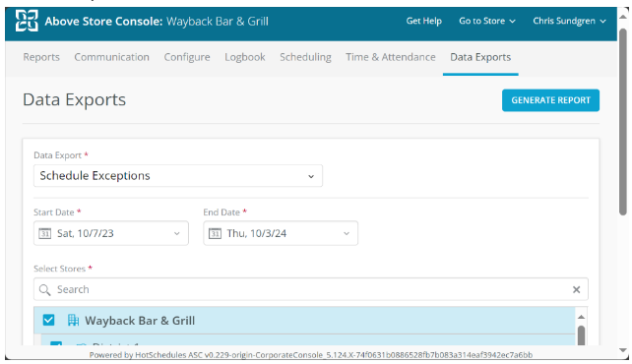The height and width of the screenshot is (364, 632).
Task: Click inside the Select Stores search field
Action: [311, 289]
